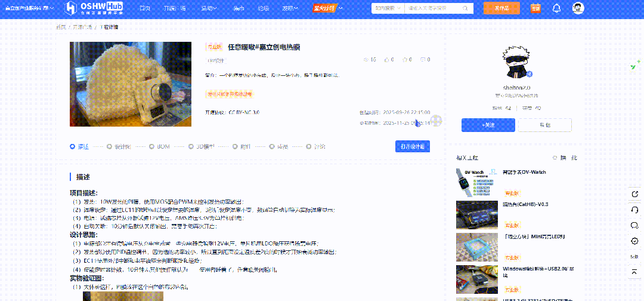Click the orange gift icon in header
644x301 pixels.
click(535, 8)
